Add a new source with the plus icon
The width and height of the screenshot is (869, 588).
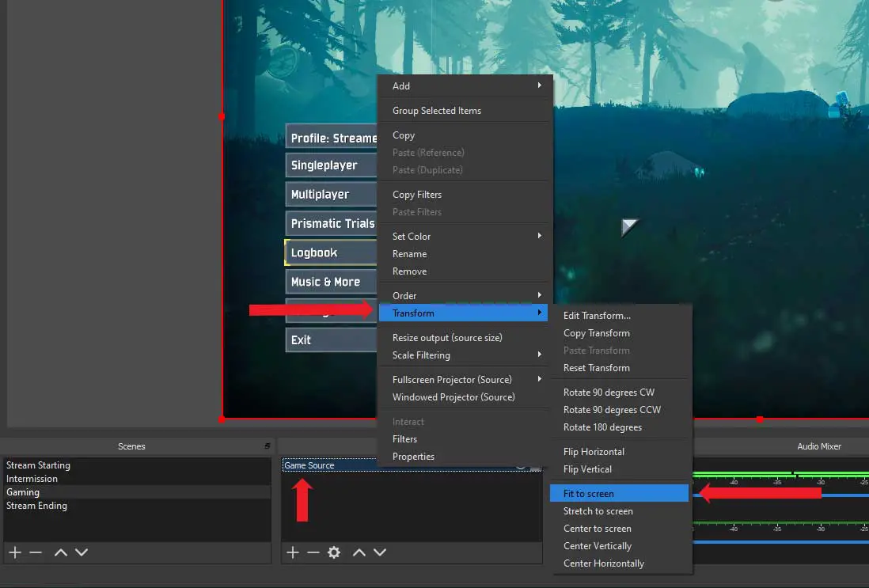pos(293,552)
